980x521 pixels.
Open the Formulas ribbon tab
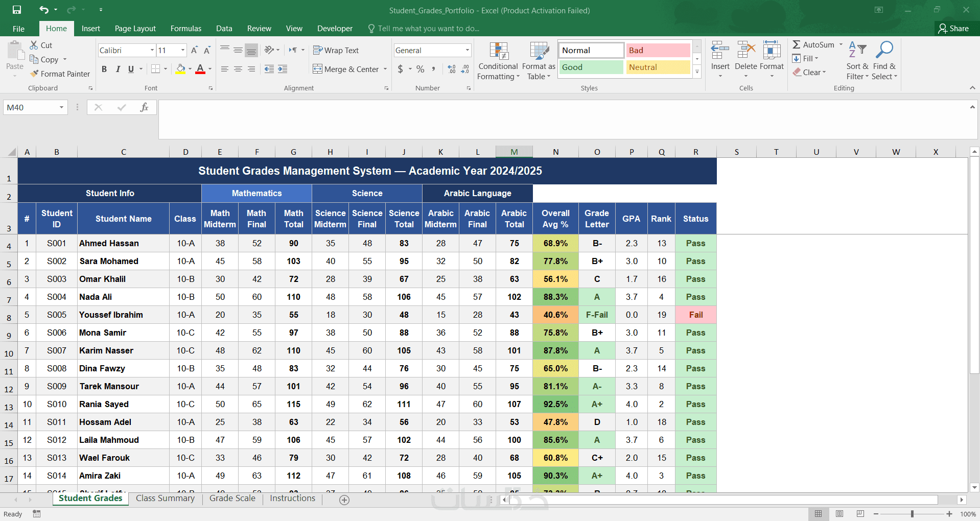[186, 29]
